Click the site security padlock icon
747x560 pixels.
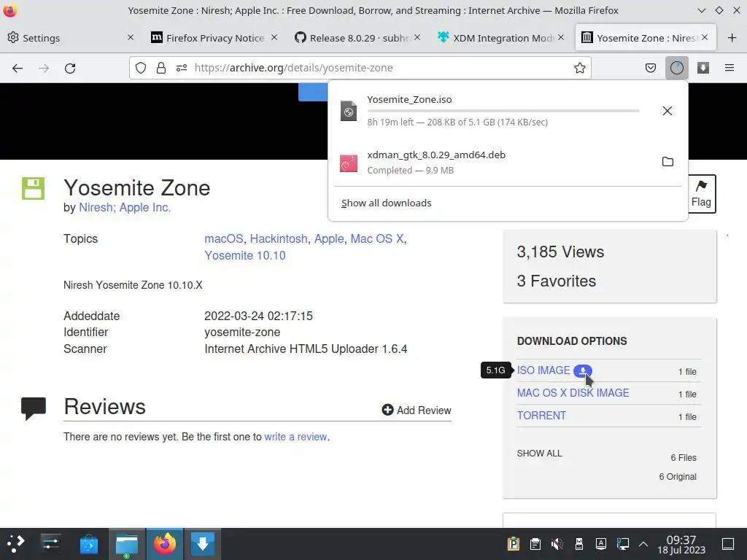click(161, 68)
